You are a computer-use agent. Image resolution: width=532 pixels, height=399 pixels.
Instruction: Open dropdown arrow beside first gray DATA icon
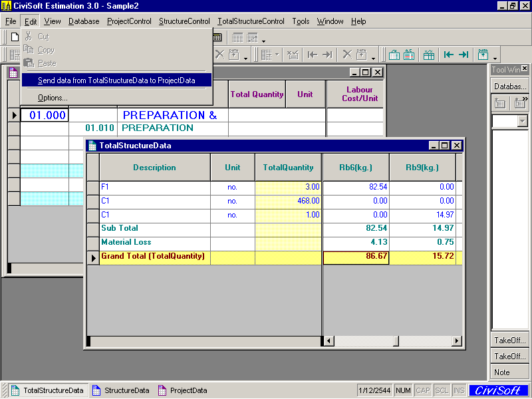(x=245, y=59)
